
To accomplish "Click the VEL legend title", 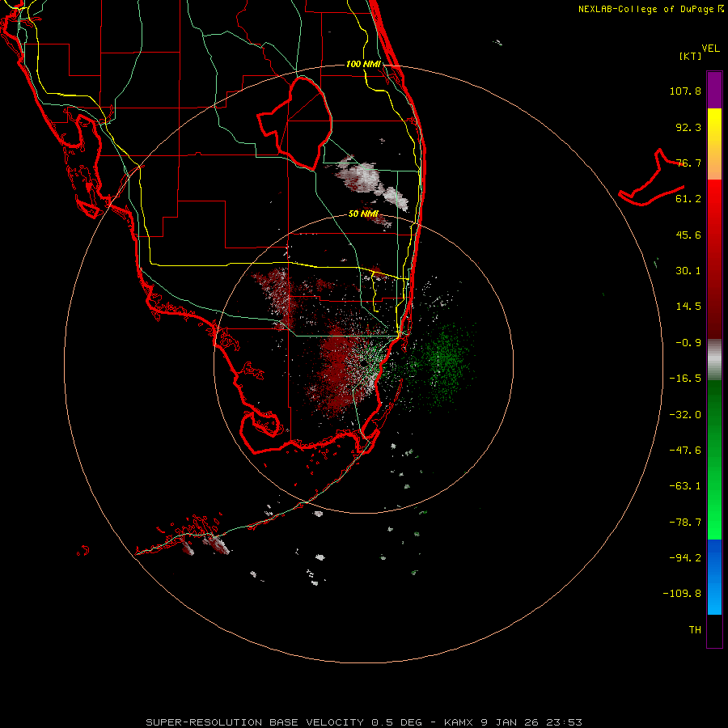I will pyautogui.click(x=710, y=49).
